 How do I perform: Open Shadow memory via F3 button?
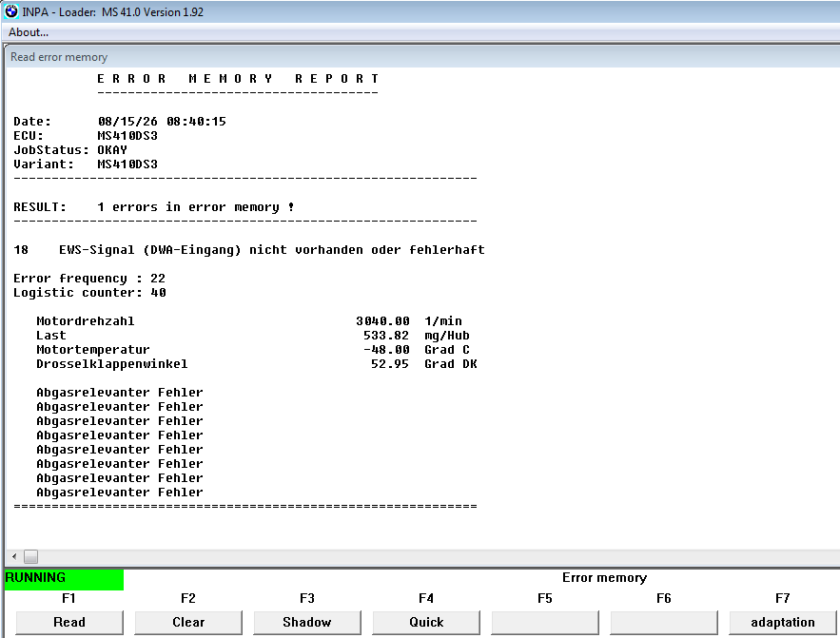pyautogui.click(x=307, y=623)
